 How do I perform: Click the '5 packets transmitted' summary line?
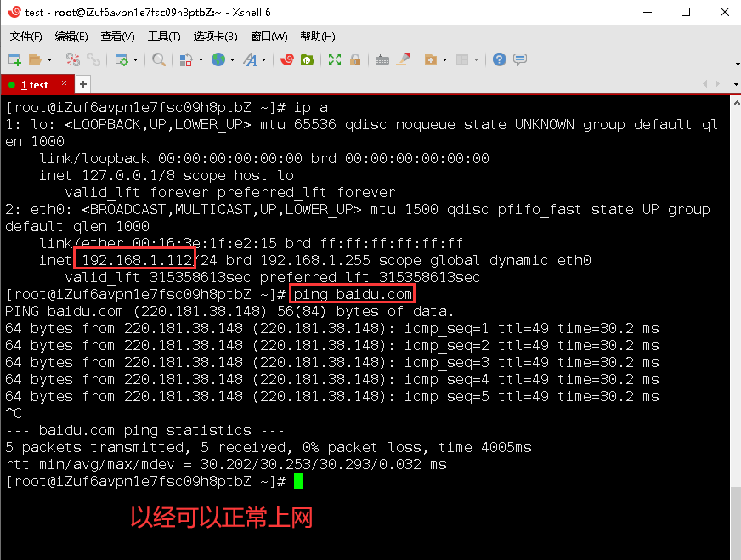pyautogui.click(x=269, y=448)
